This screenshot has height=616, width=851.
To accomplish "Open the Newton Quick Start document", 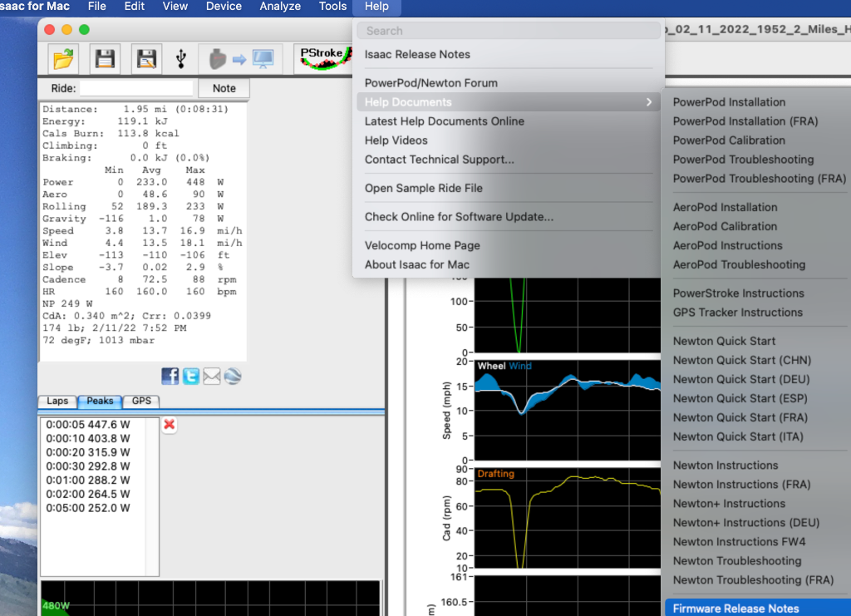I will click(x=724, y=341).
